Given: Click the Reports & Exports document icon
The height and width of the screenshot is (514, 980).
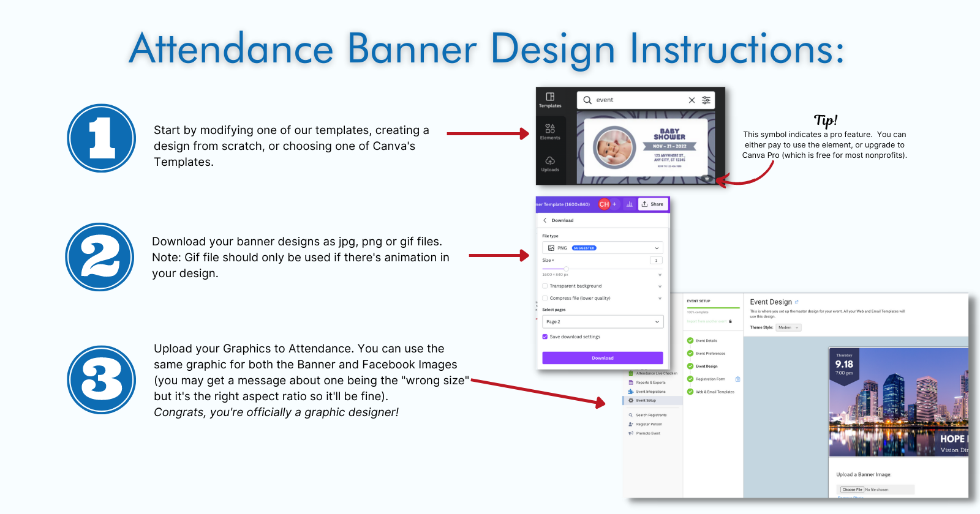Looking at the screenshot, I should [631, 382].
